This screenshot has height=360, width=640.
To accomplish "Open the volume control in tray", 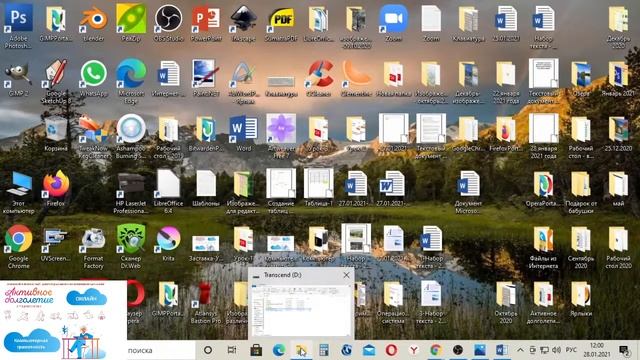I will click(556, 350).
